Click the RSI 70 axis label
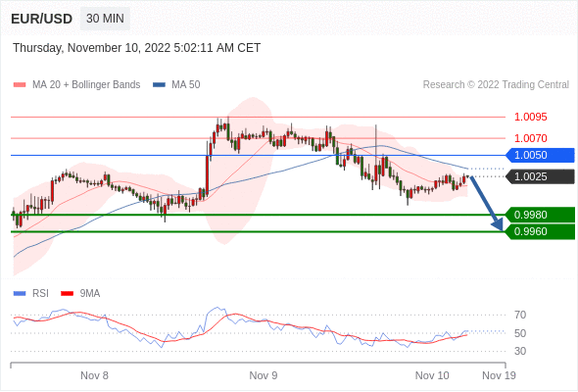This screenshot has height=392, width=578. (520, 315)
